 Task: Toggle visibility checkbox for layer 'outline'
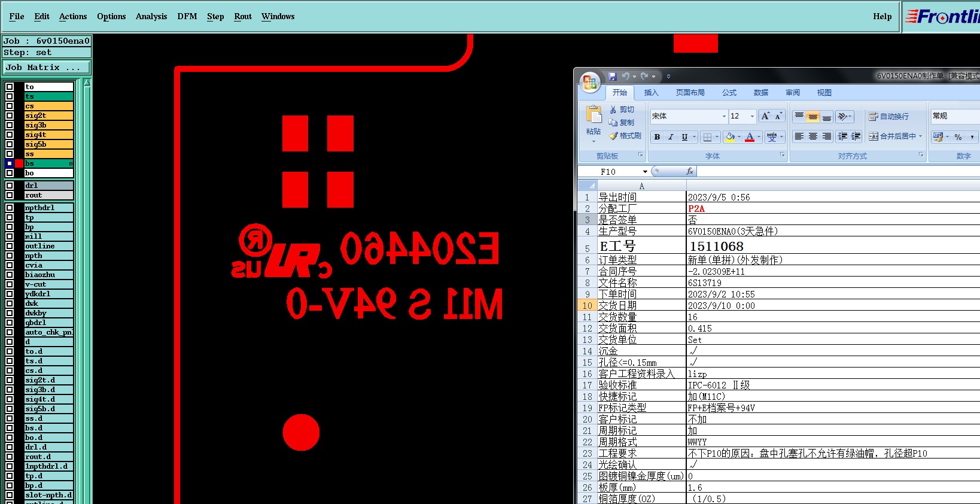[10, 246]
